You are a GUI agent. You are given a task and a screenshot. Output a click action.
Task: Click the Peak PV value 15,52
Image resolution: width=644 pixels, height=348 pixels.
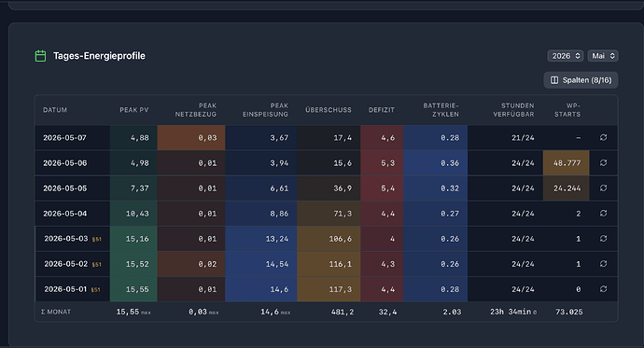pos(137,264)
